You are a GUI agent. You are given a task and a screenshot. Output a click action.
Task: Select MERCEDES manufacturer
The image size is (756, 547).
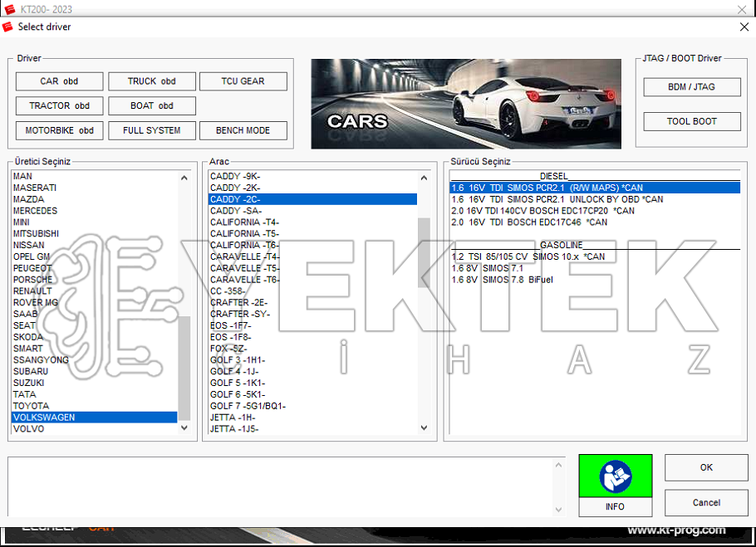(94, 211)
